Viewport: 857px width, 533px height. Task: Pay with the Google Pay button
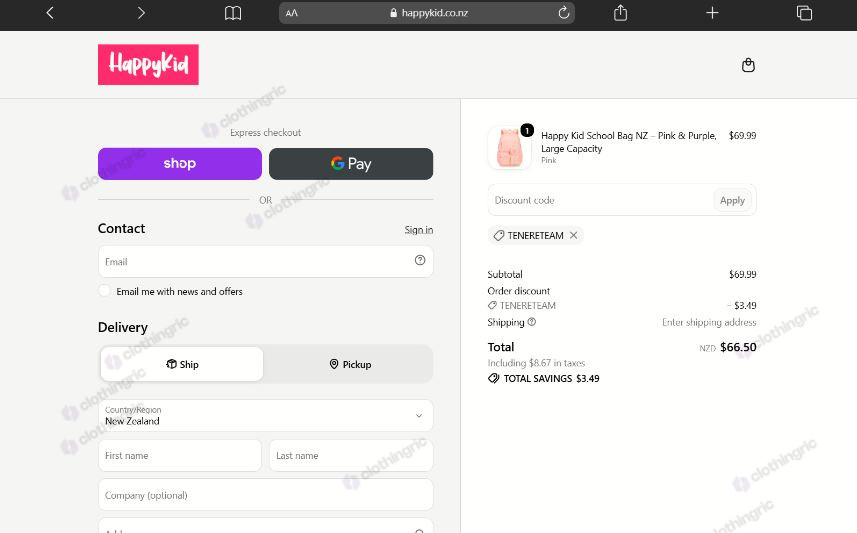coord(351,163)
